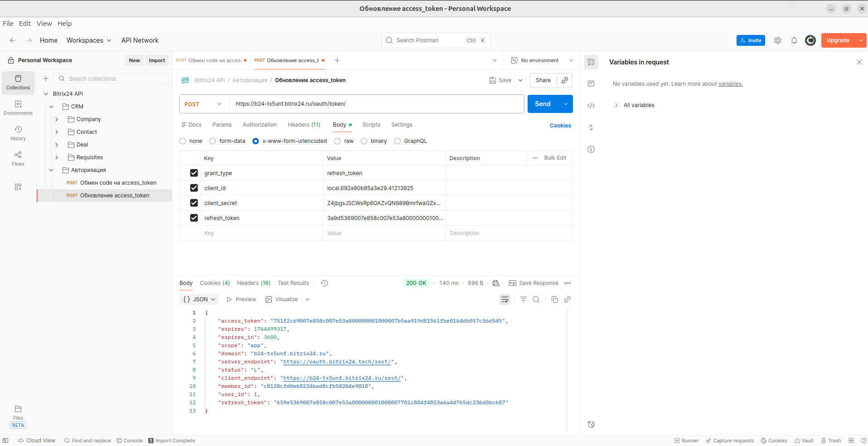The width and height of the screenshot is (868, 446).
Task: Open the settings gear icon
Action: [x=778, y=40]
